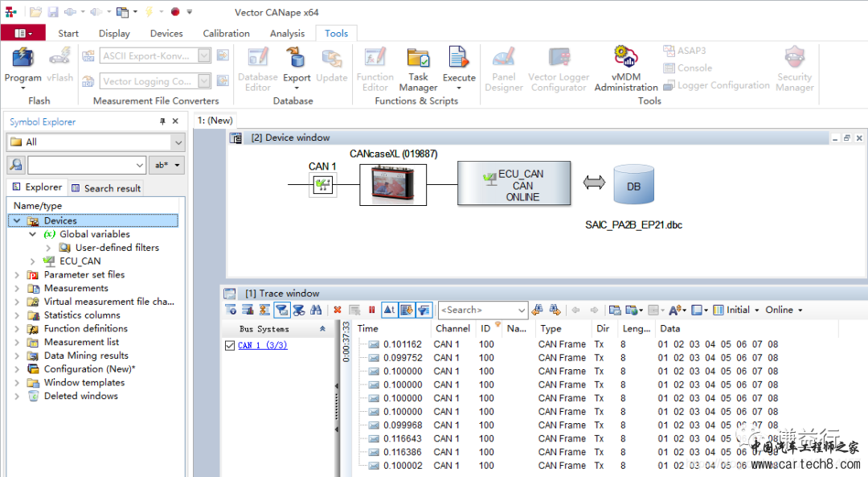Open the trace Search dropdown arrow
The height and width of the screenshot is (477, 868).
(x=521, y=310)
